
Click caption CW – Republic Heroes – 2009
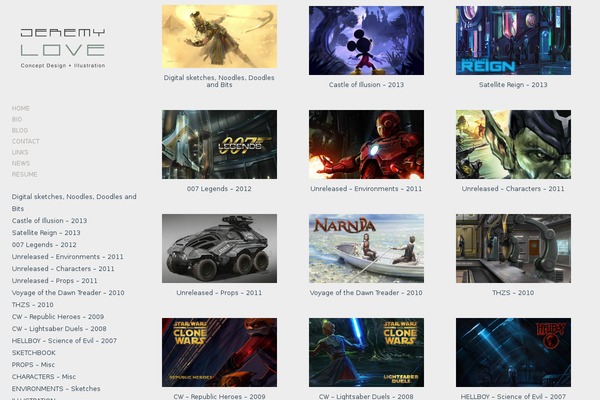219,396
